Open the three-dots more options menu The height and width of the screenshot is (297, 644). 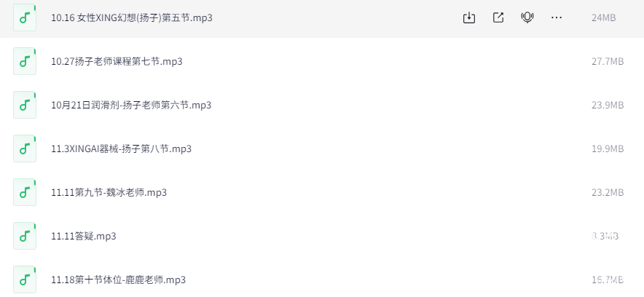(x=557, y=17)
